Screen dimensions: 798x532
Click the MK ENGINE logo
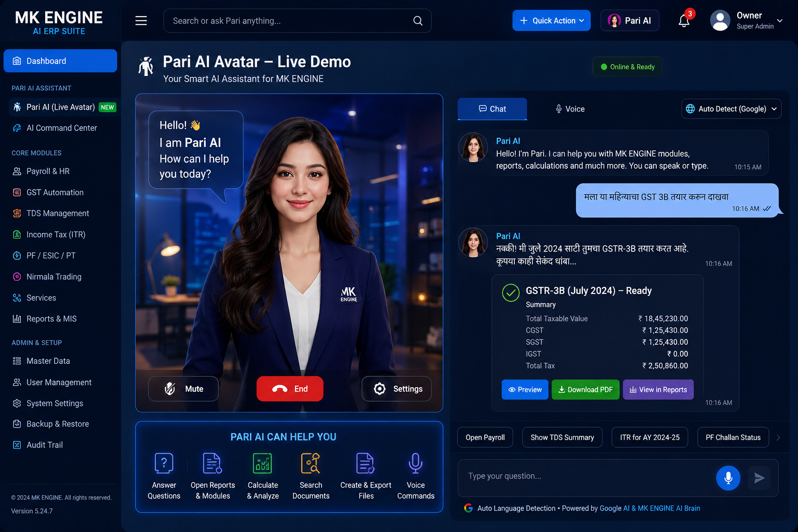tap(59, 23)
